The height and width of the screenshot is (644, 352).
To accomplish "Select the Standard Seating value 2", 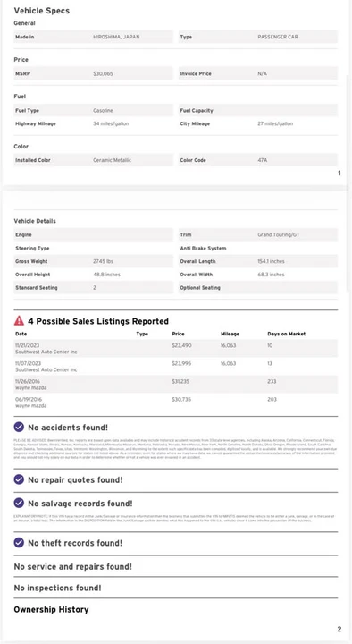I will [95, 287].
